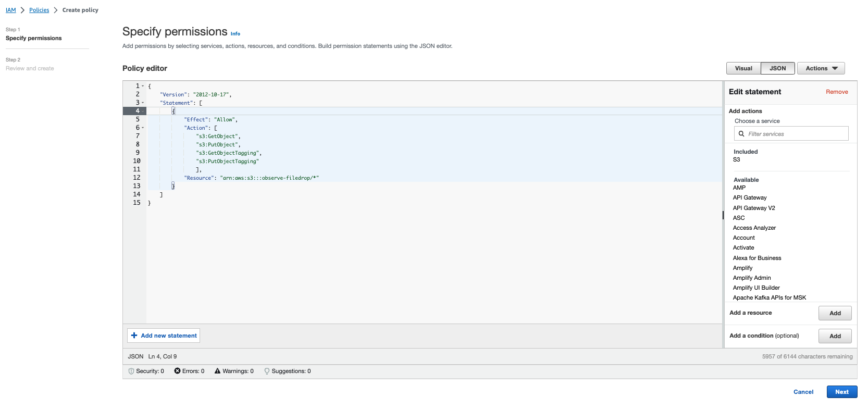Open the Info link beside Specify permissions
The image size is (868, 409).
pos(235,34)
